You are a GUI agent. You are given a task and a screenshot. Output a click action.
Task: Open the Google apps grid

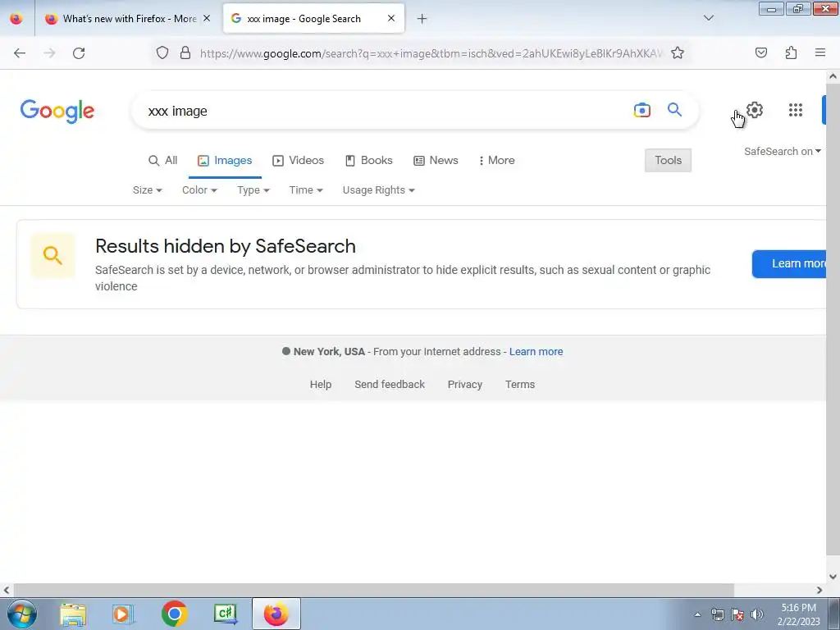[x=796, y=110]
